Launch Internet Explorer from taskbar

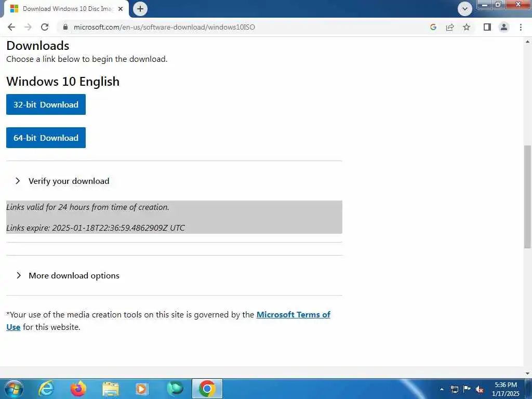46,389
